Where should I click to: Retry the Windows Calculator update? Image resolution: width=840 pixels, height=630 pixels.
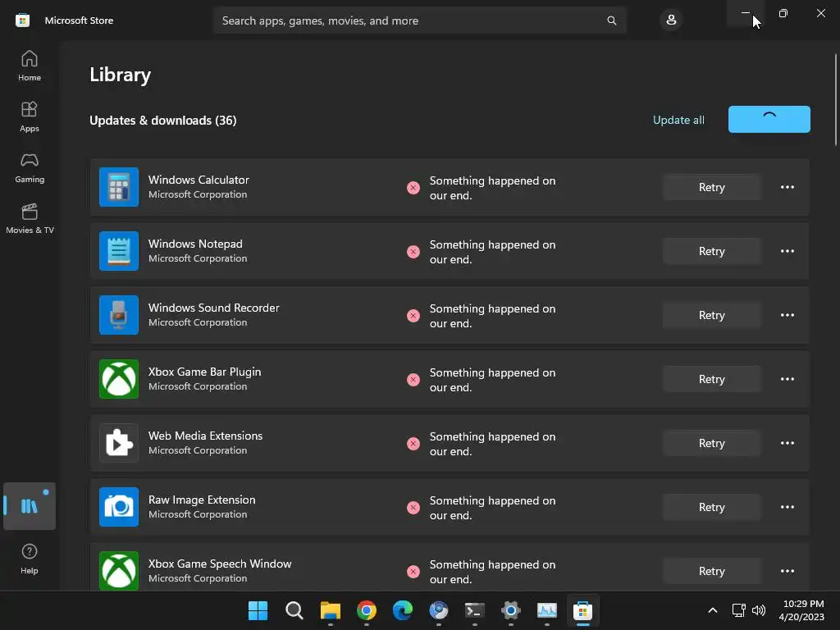click(x=711, y=187)
